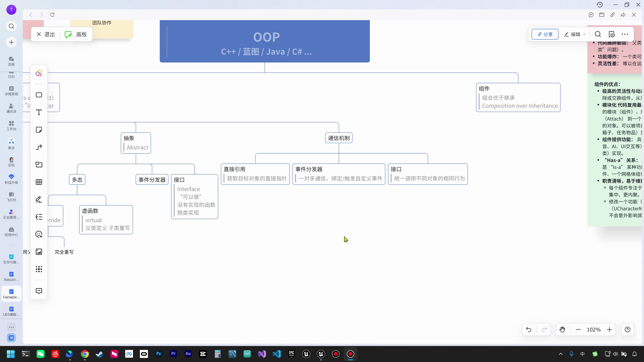Viewport: 644px width, 362px height.
Task: Insert a table on the board
Action: 39,182
